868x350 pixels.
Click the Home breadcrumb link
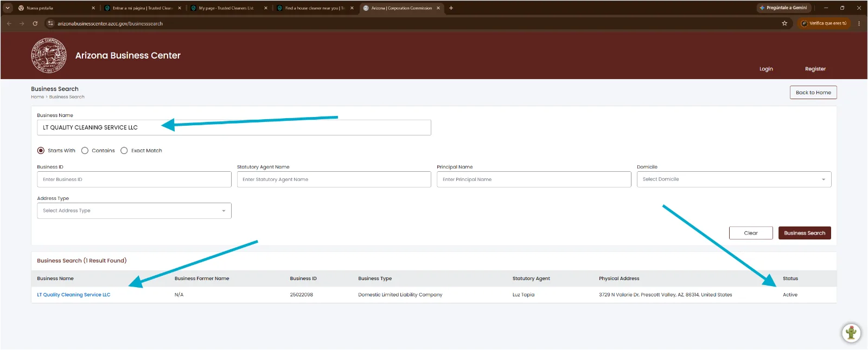[37, 97]
